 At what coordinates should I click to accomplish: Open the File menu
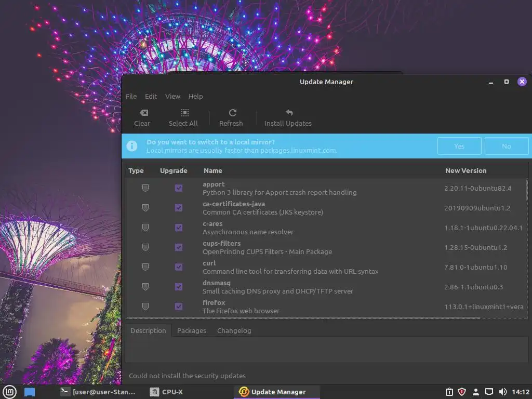[x=131, y=96]
